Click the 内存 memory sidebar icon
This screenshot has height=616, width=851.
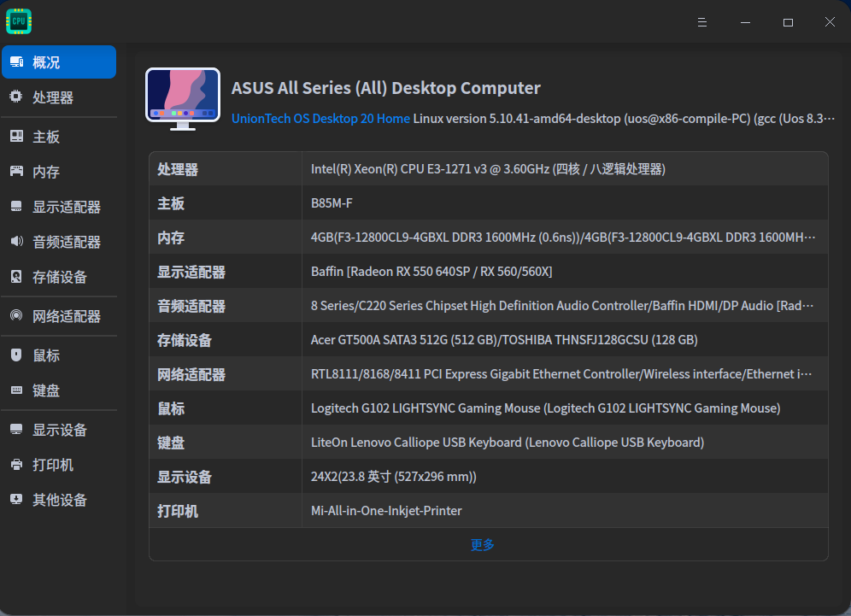coord(17,172)
